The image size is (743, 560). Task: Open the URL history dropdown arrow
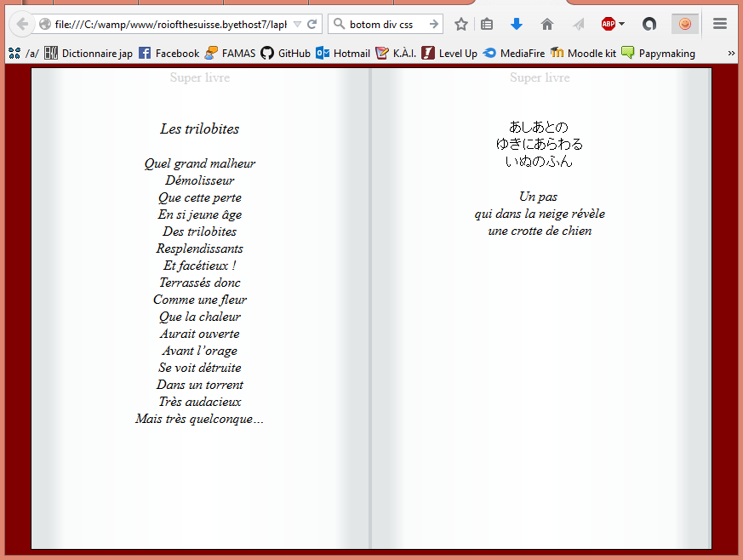coord(297,24)
